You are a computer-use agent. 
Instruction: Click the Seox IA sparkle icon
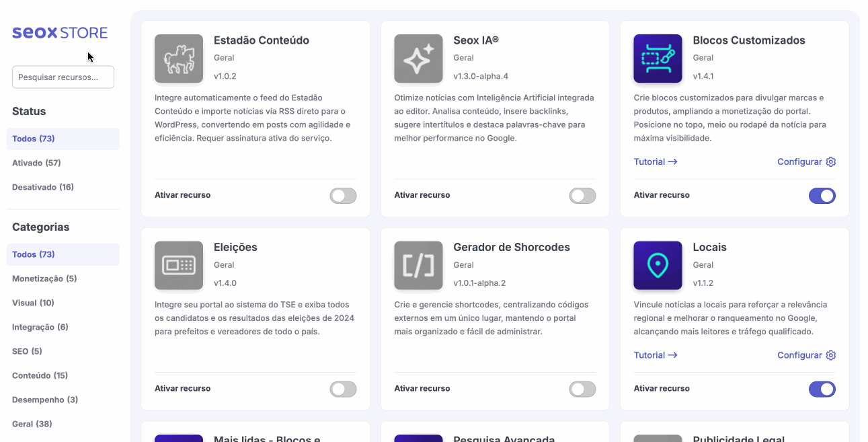tap(418, 59)
